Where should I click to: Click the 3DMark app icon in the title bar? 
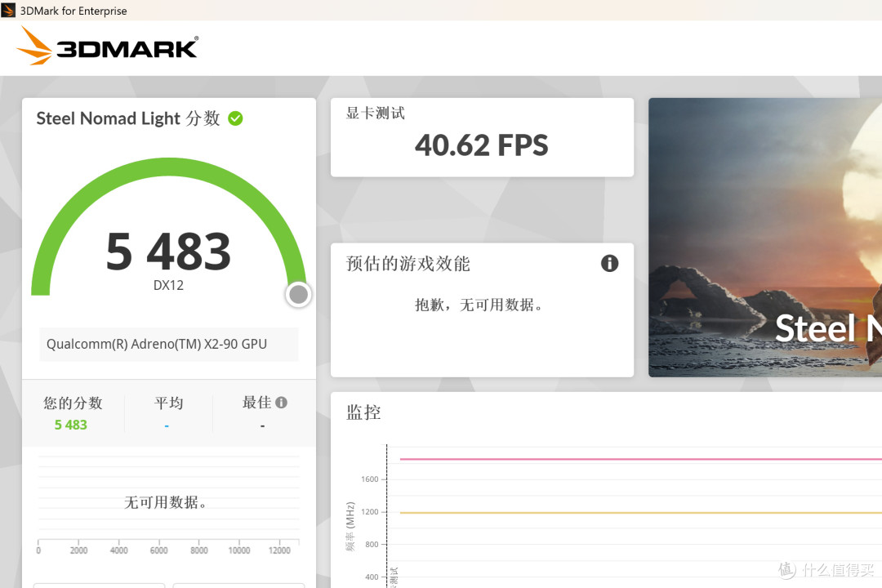pos(8,10)
